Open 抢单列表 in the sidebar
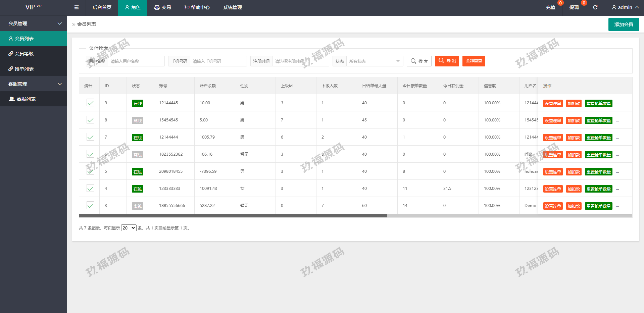This screenshot has height=313, width=644. pos(24,69)
